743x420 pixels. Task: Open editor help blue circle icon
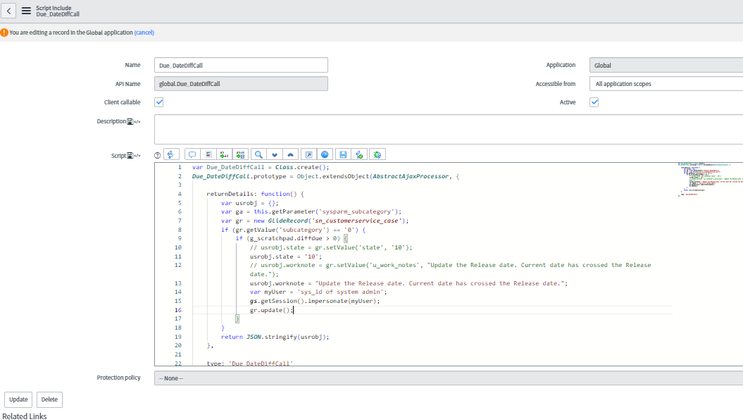click(x=325, y=155)
